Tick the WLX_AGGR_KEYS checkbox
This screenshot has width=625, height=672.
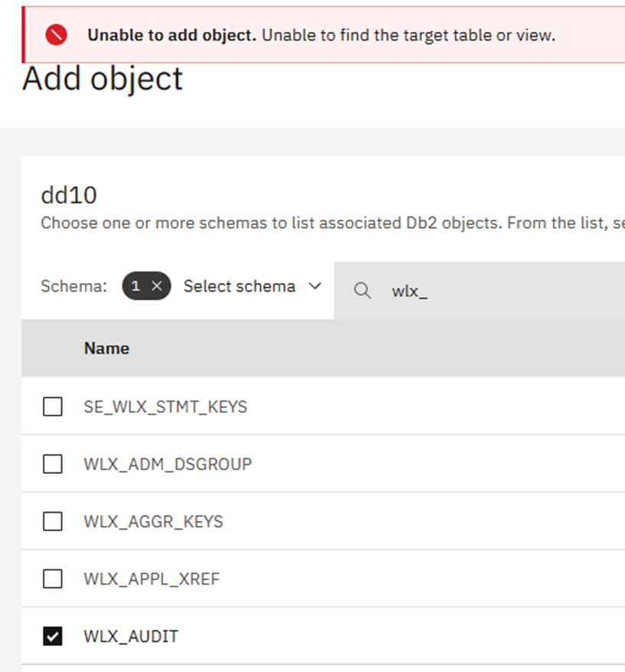click(x=52, y=521)
